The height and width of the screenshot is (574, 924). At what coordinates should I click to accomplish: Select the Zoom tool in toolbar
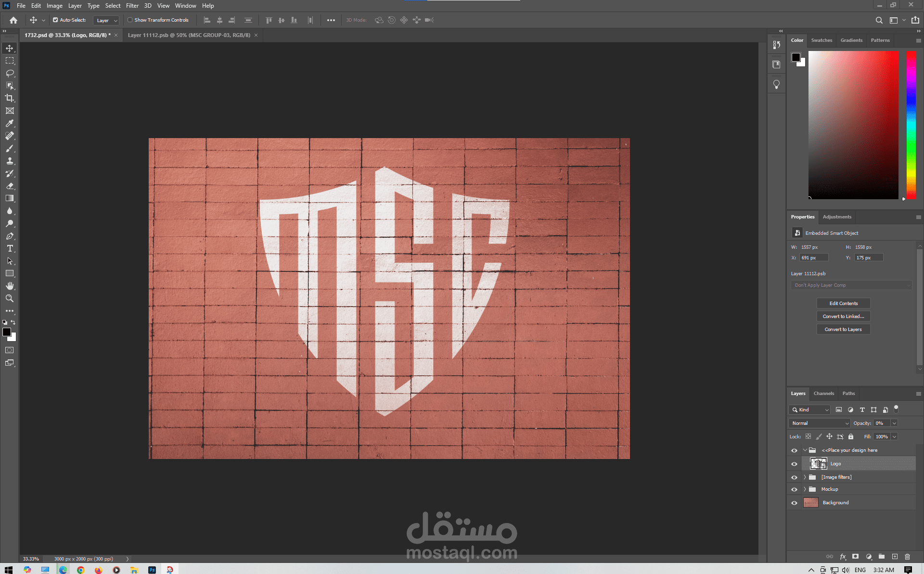10,298
